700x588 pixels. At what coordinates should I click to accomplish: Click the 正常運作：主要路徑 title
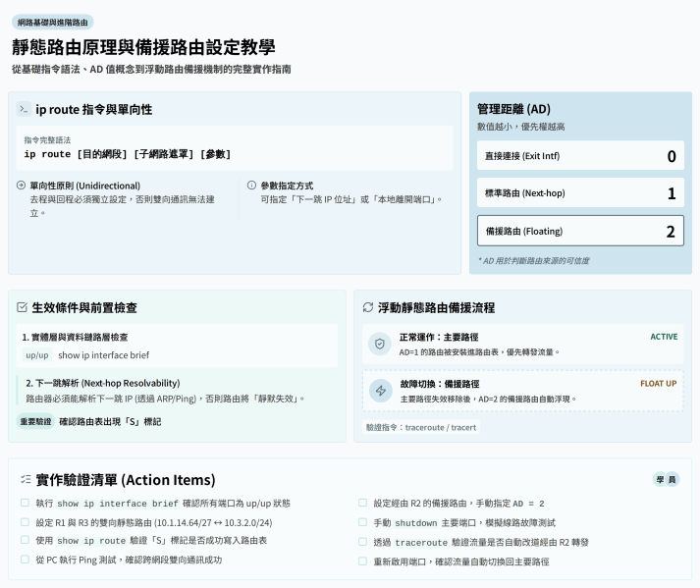coord(439,337)
